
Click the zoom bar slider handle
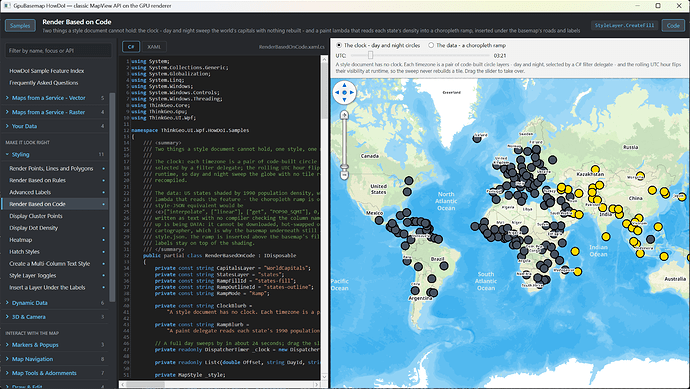[x=345, y=167]
